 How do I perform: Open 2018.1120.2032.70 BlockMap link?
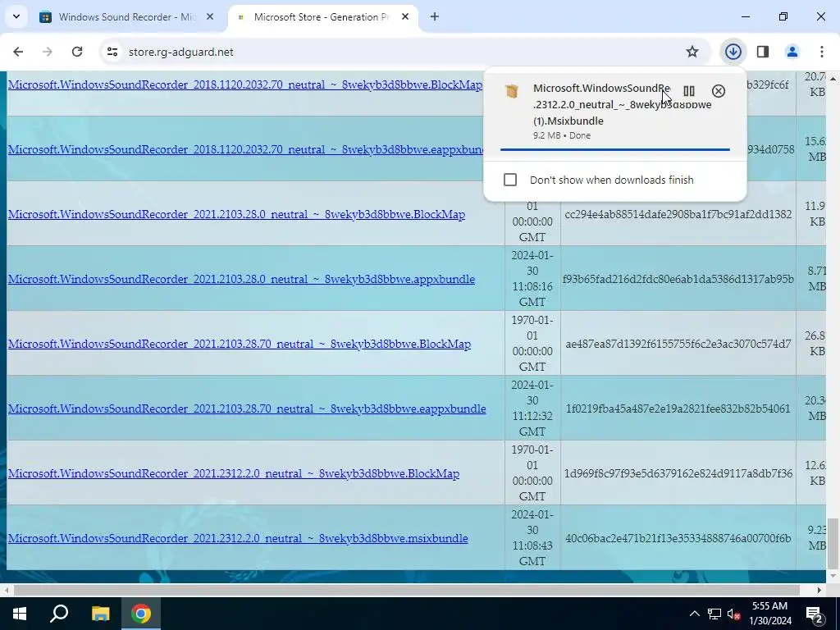244,84
